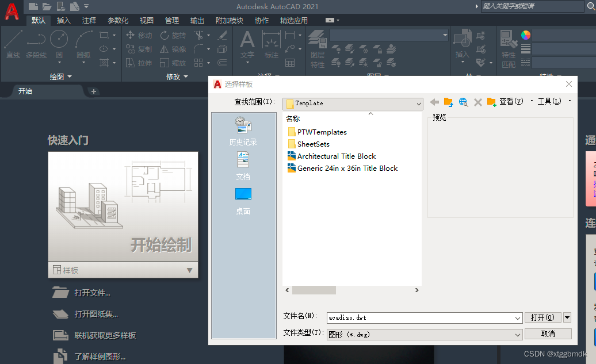Choose the Rotate (旋转) tool
The height and width of the screenshot is (364, 596).
173,35
